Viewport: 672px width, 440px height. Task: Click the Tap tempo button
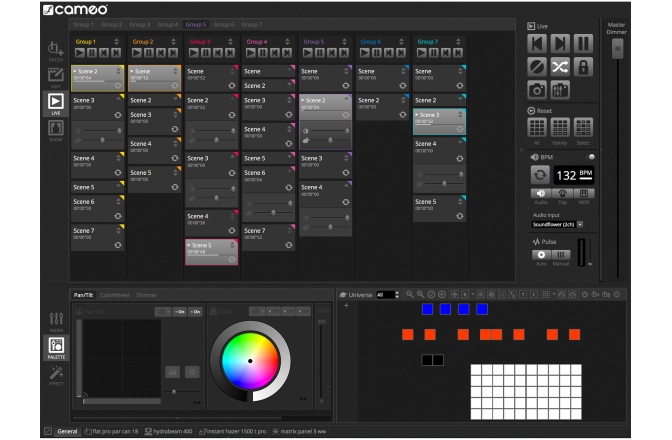tap(560, 193)
